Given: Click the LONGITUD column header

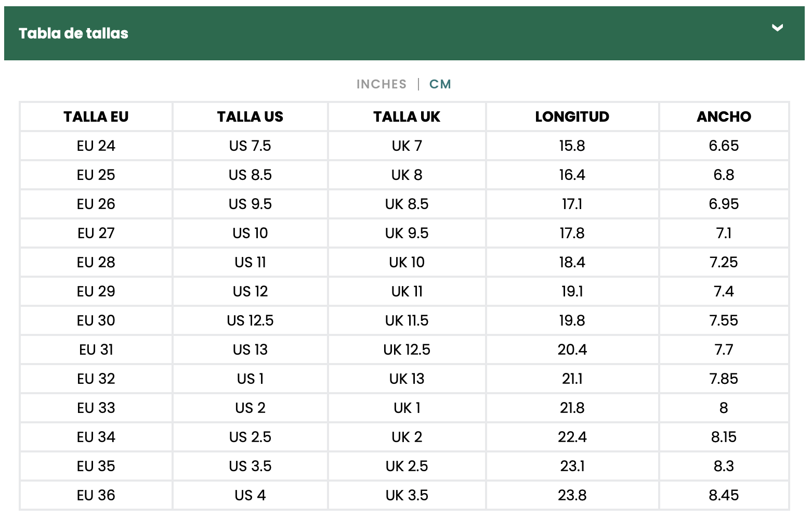Looking at the screenshot, I should pyautogui.click(x=572, y=116).
